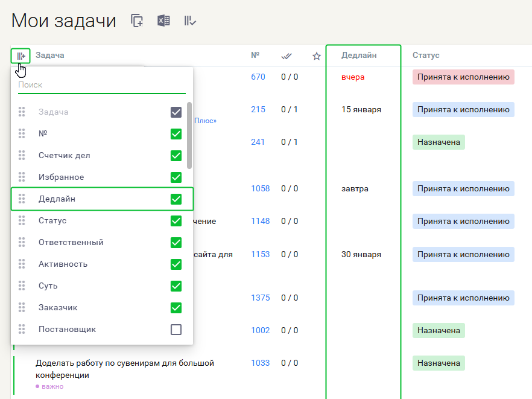The height and width of the screenshot is (399, 532).
Task: Uncheck the Дедлайн column checkbox
Action: [176, 199]
